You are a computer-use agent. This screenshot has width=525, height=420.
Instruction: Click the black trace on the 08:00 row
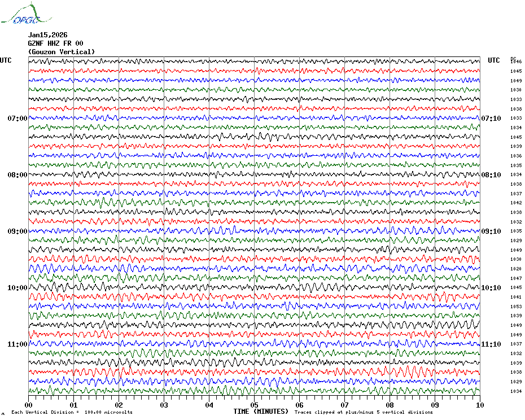coord(255,174)
